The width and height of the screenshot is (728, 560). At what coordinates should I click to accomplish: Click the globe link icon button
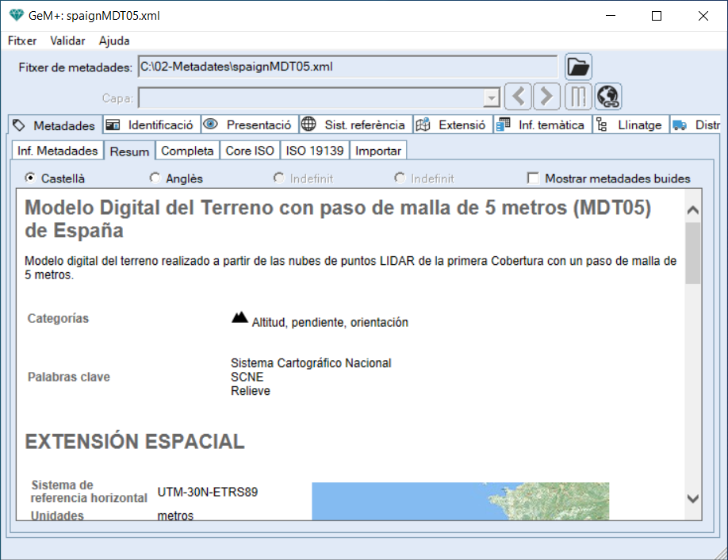(x=608, y=97)
